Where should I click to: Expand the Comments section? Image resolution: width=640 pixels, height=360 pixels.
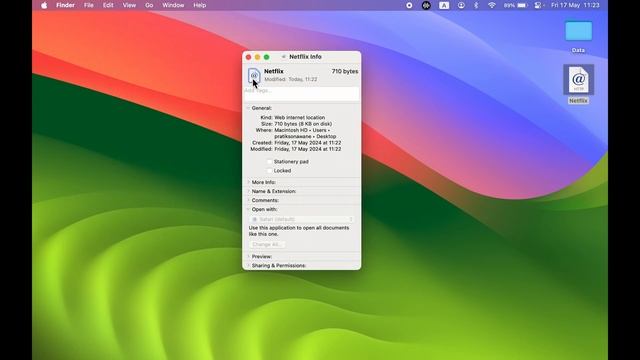248,200
